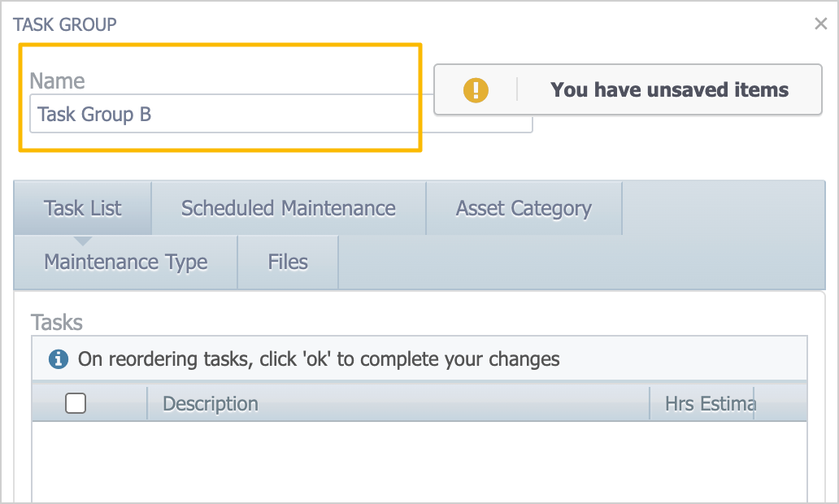Show the Files tab
Viewport: 839px width, 504px height.
click(288, 262)
